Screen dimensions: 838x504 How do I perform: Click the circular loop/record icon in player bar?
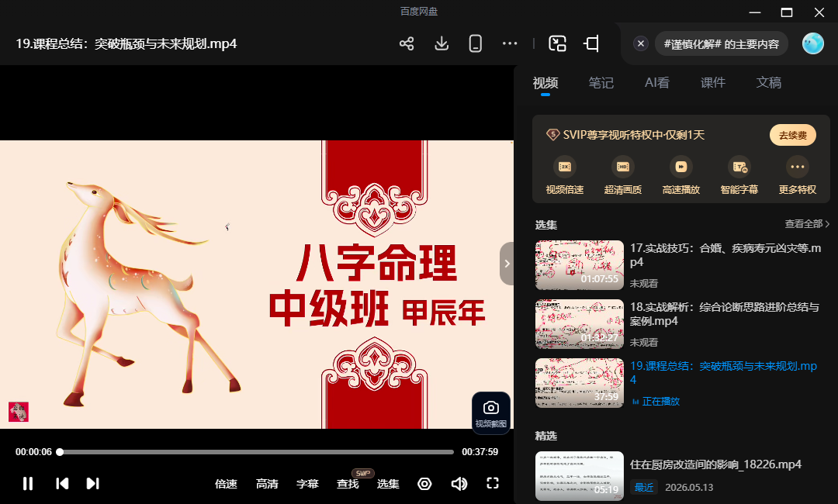point(424,484)
